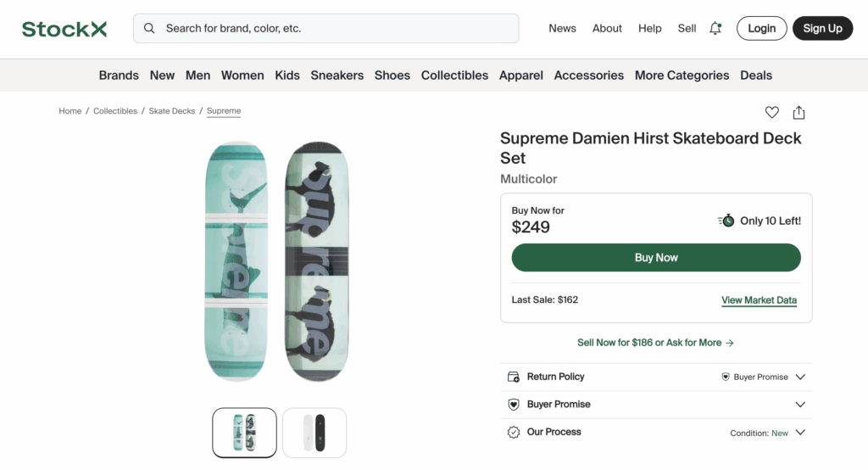The image size is (868, 470).
Task: Click the StockX logo
Action: pos(64,29)
